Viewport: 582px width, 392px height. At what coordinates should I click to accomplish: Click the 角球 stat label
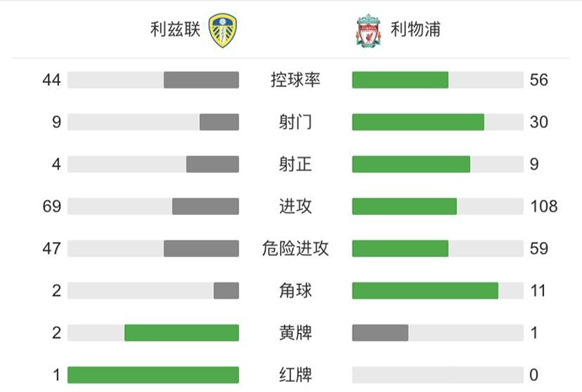pos(295,291)
